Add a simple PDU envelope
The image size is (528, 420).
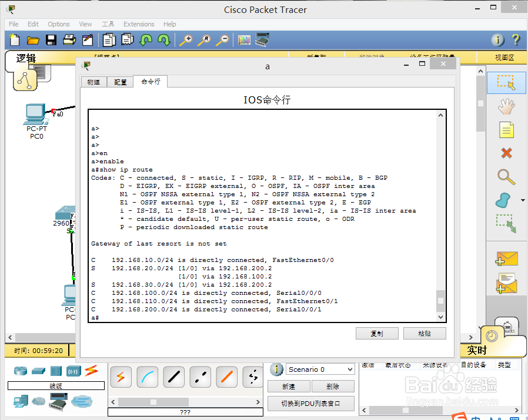(506, 258)
